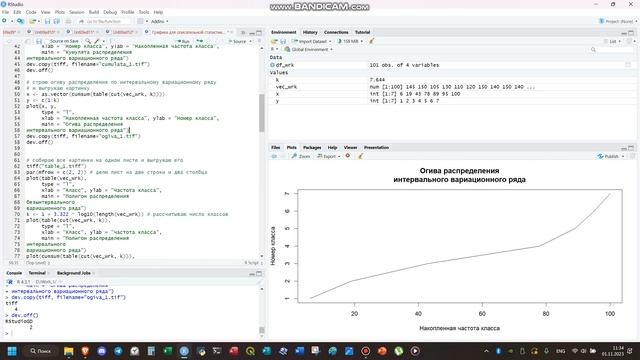Screen dimensions: 640x360
Task: Click taskbar search box
Action: click(40, 351)
